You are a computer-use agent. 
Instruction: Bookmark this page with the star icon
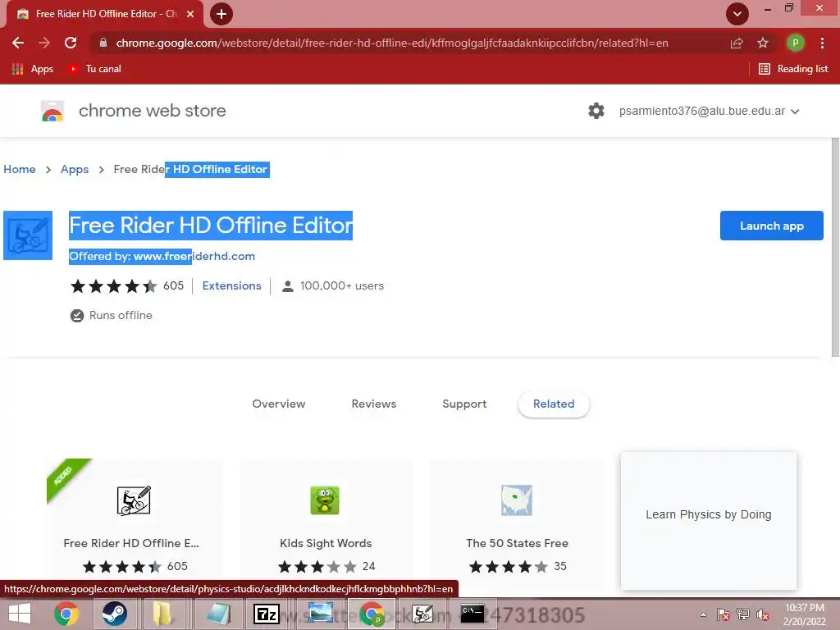(763, 43)
